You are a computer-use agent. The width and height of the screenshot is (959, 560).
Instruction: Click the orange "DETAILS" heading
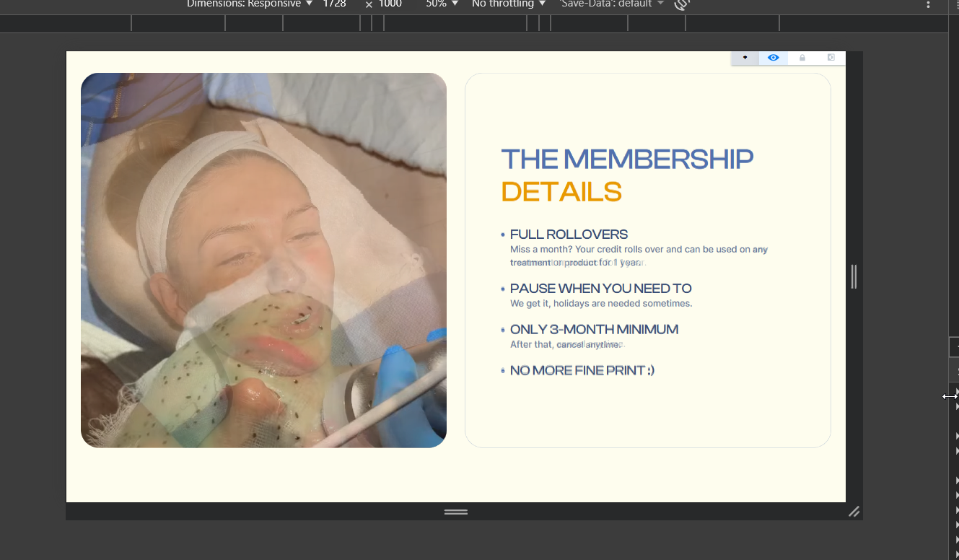point(561,192)
